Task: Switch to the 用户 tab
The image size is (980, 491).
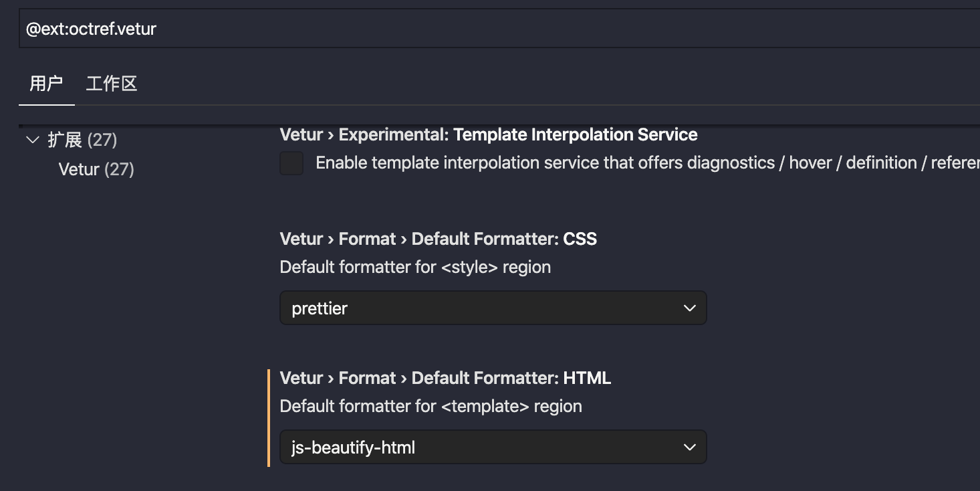Action: [46, 84]
